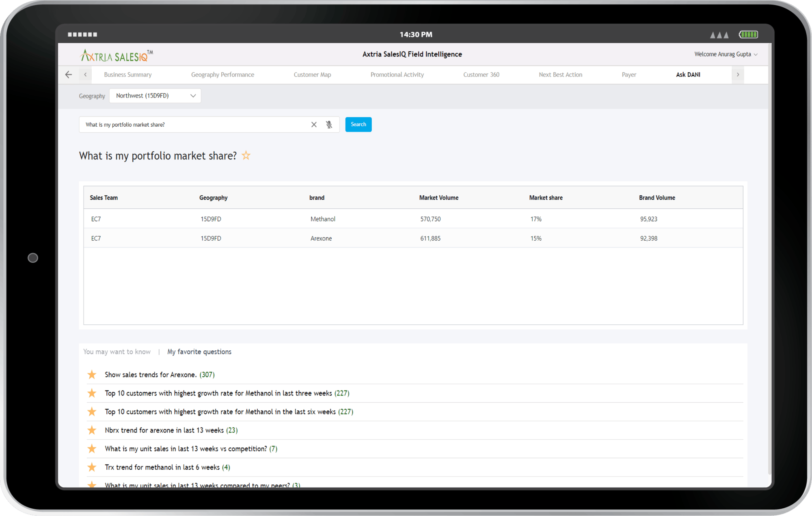The image size is (812, 516).
Task: Open Nbrx trend for arexone 13 weeks
Action: [x=171, y=430]
